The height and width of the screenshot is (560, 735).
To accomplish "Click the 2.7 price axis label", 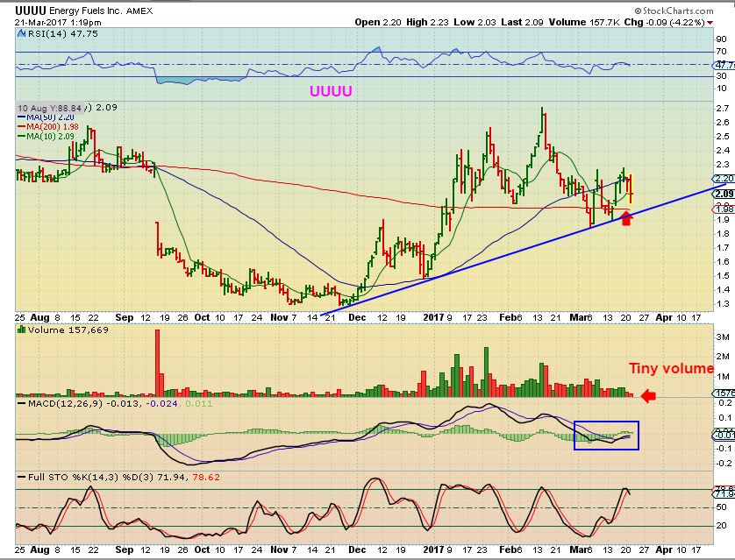I will pos(723,109).
